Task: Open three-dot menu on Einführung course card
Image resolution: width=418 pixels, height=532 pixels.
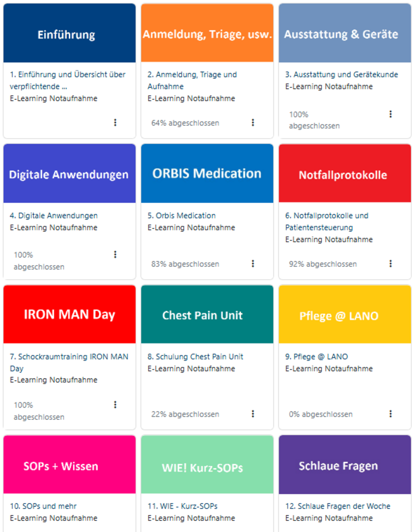Action: click(x=115, y=122)
